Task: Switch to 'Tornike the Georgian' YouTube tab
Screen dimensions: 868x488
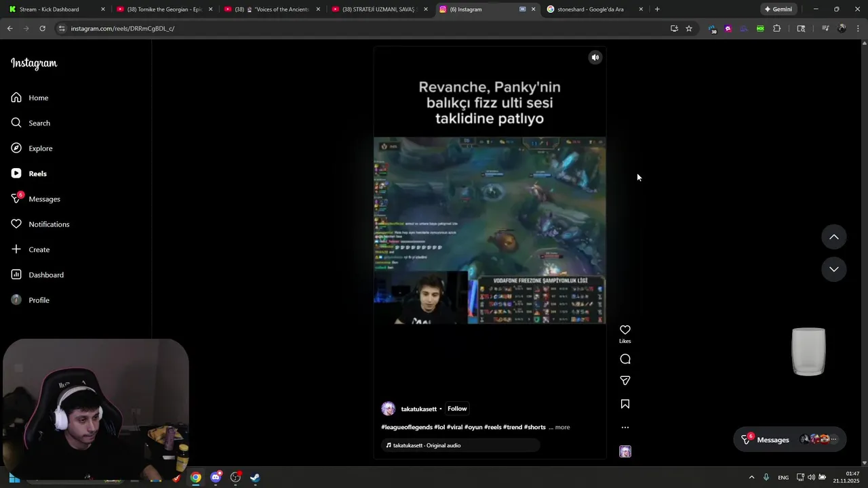Action: [165, 9]
